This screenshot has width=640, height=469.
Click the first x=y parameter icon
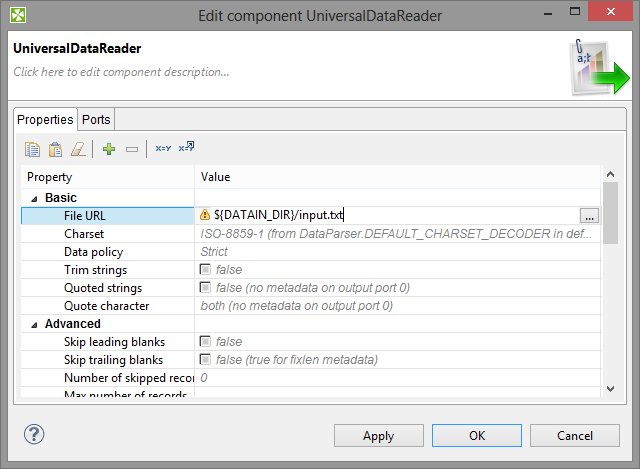click(162, 149)
